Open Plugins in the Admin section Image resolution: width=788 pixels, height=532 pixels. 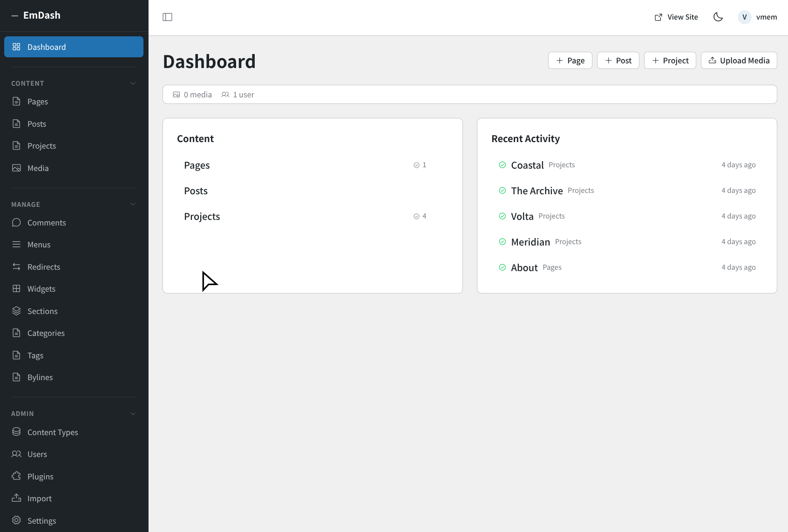(x=74, y=476)
